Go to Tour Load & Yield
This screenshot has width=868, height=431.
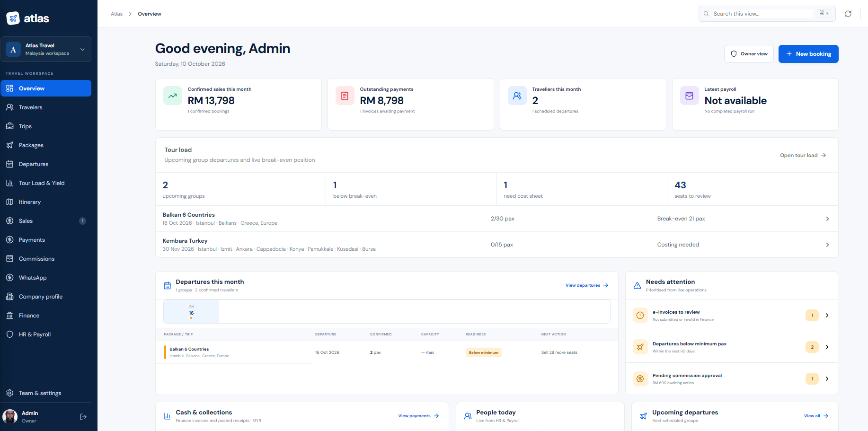(46, 183)
